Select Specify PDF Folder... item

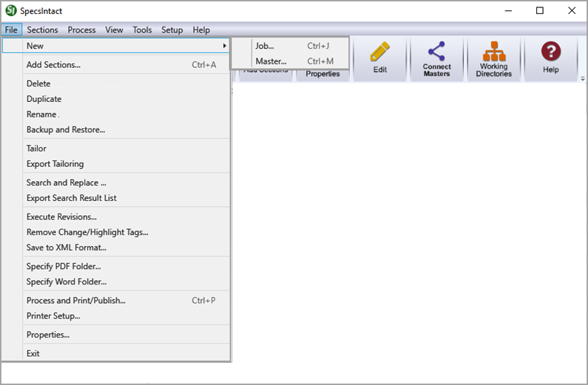[64, 266]
